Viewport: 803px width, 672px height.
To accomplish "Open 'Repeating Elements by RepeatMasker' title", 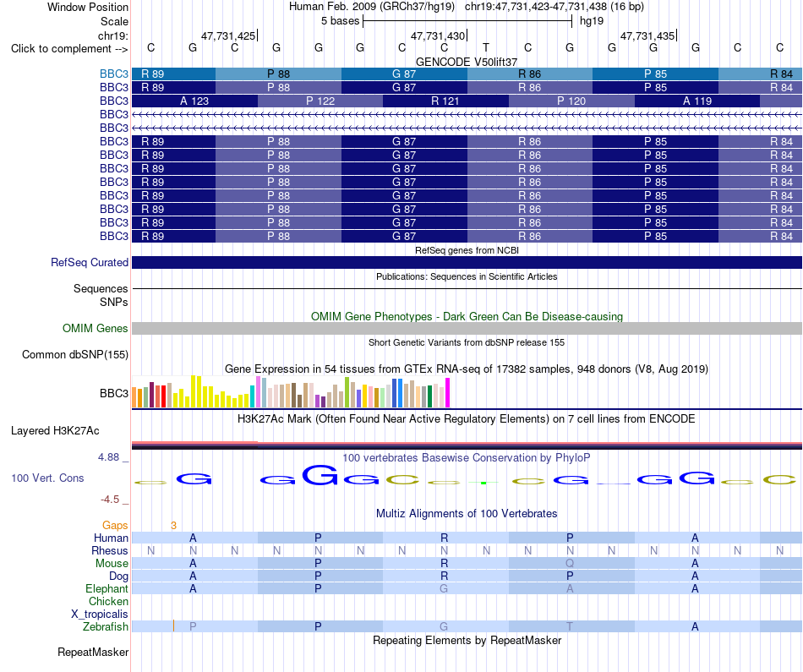I will [467, 640].
